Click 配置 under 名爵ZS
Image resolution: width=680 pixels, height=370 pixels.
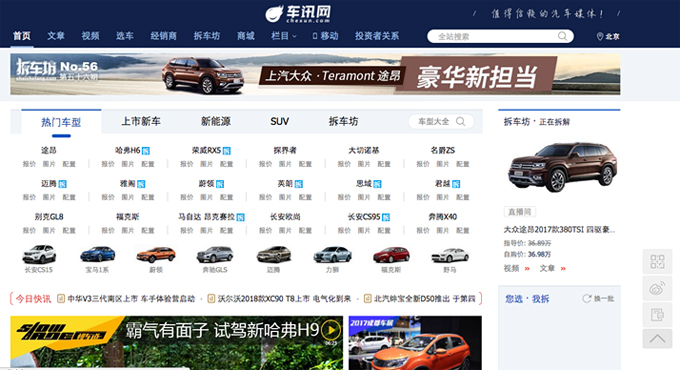coord(462,164)
